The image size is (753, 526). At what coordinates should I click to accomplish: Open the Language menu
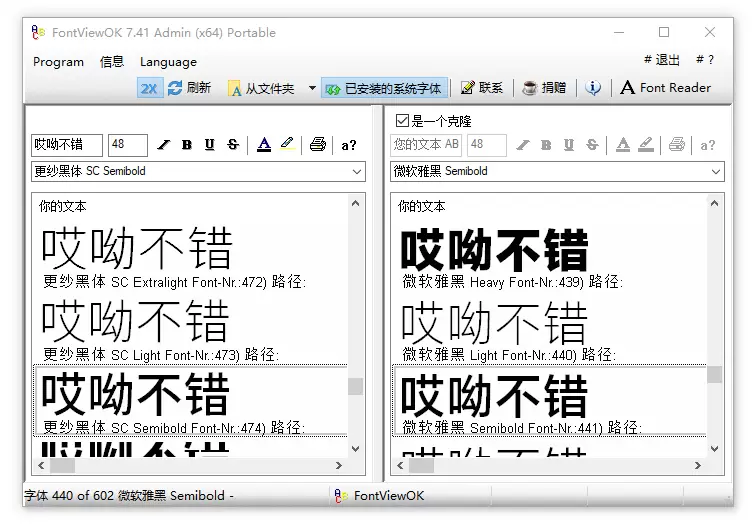coord(168,62)
